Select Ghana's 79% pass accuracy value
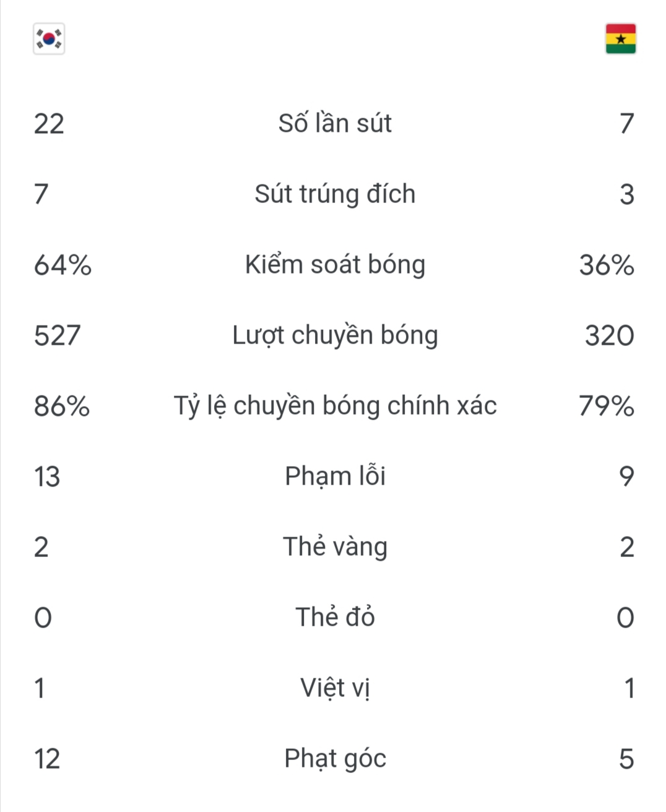The height and width of the screenshot is (812, 666). 606,405
